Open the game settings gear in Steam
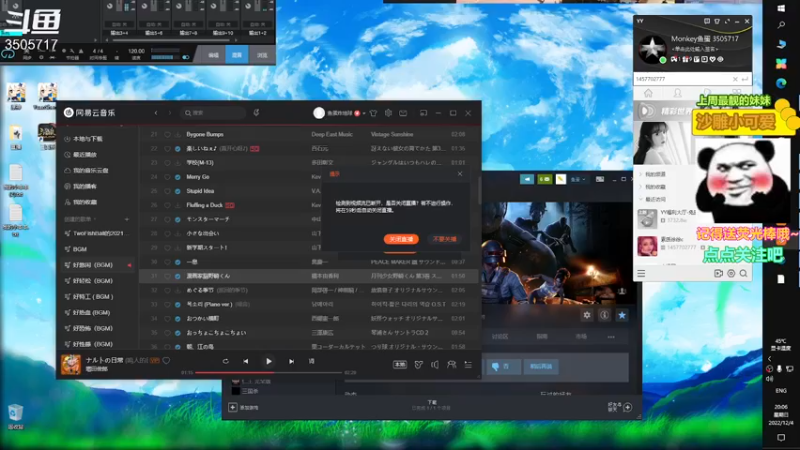The height and width of the screenshot is (450, 800). click(587, 315)
